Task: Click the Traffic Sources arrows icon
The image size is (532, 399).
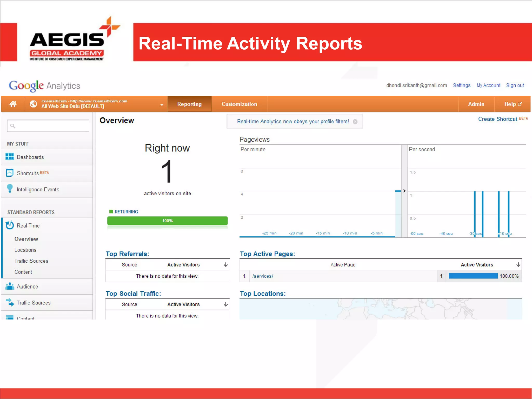Action: (x=10, y=302)
